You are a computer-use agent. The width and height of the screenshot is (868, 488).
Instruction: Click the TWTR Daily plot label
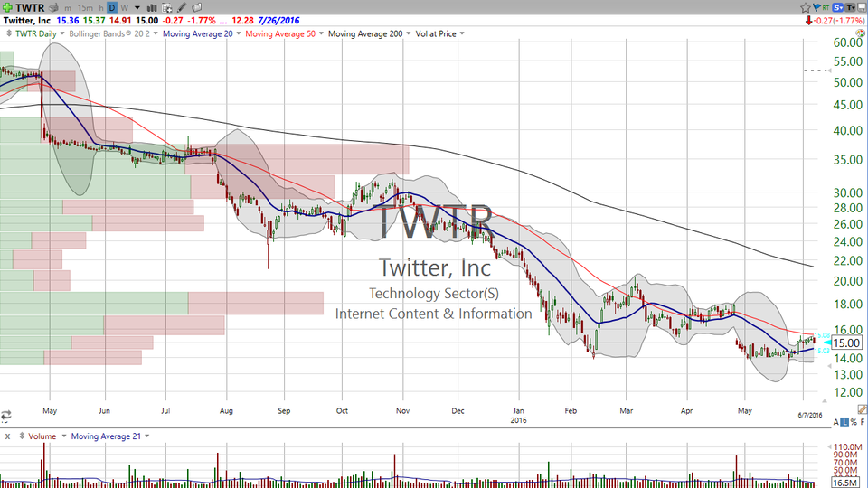pos(36,33)
